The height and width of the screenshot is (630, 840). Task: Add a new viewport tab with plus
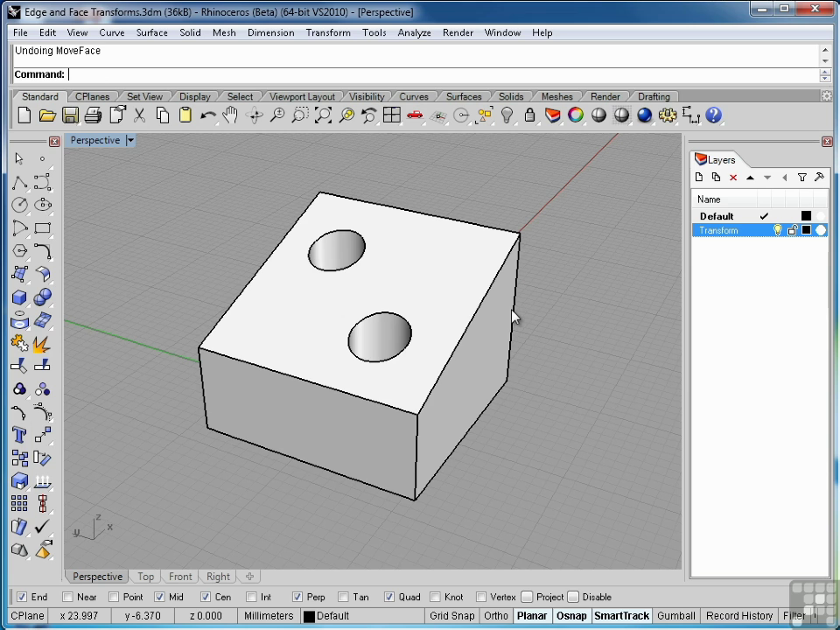coord(249,577)
